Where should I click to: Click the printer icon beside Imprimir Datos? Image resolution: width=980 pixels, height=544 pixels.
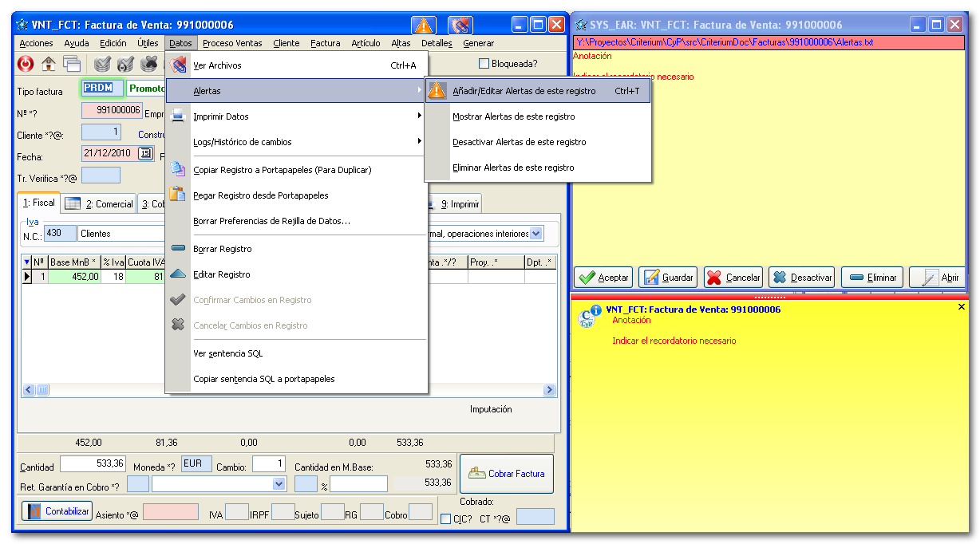pyautogui.click(x=179, y=116)
